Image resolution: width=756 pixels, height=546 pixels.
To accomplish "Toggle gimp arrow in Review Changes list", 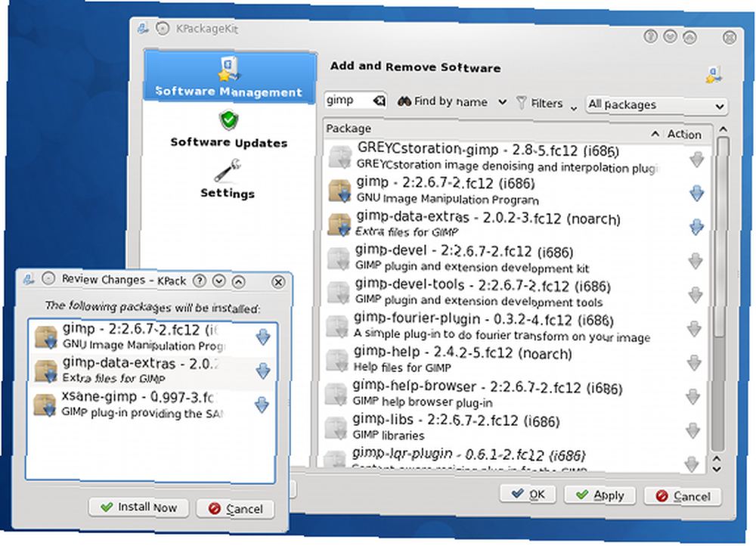I will 263,337.
